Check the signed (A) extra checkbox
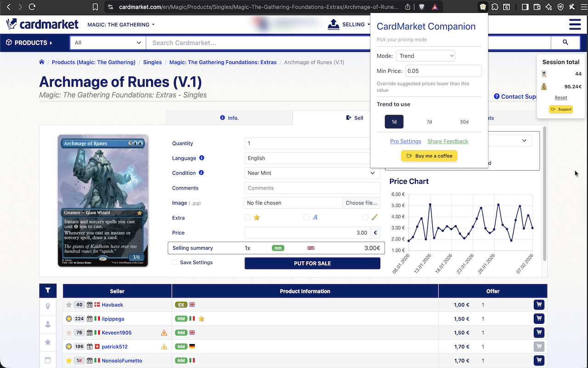Image resolution: width=588 pixels, height=368 pixels. click(x=306, y=217)
